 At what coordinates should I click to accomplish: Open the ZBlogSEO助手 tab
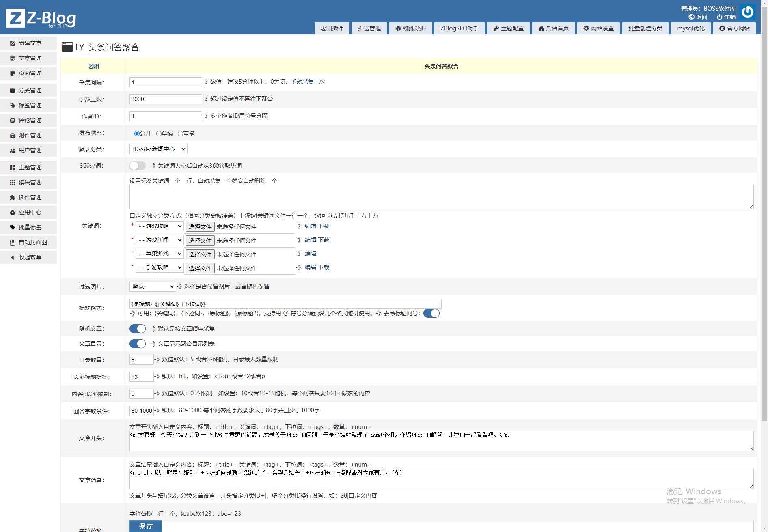(x=460, y=28)
